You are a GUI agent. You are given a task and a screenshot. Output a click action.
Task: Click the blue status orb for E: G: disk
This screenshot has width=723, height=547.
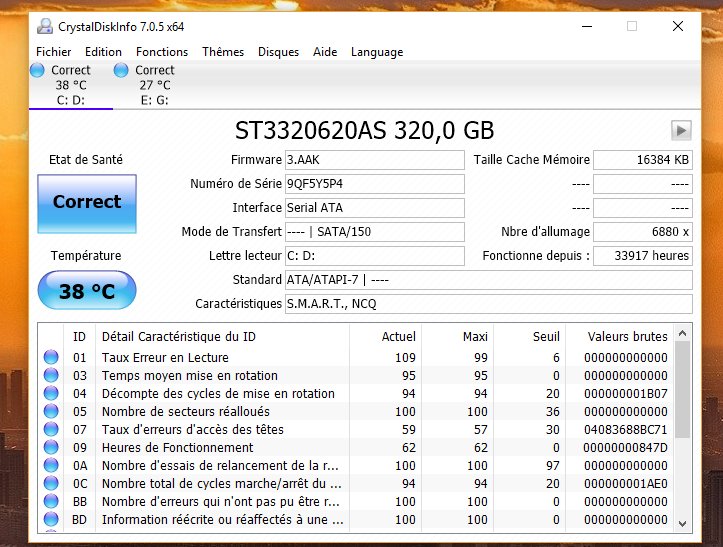[x=121, y=70]
